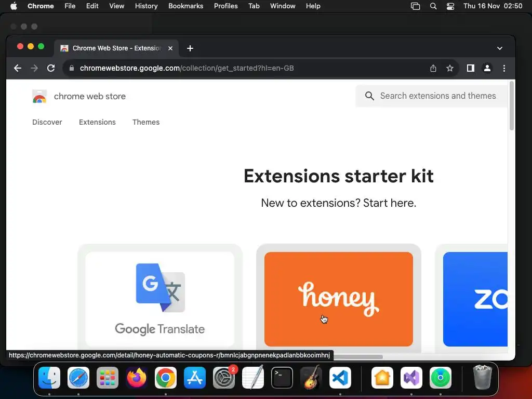Click the forward navigation arrow

pos(34,68)
